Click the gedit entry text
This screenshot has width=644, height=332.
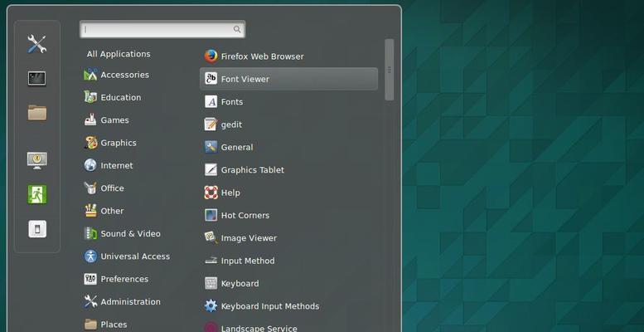231,124
